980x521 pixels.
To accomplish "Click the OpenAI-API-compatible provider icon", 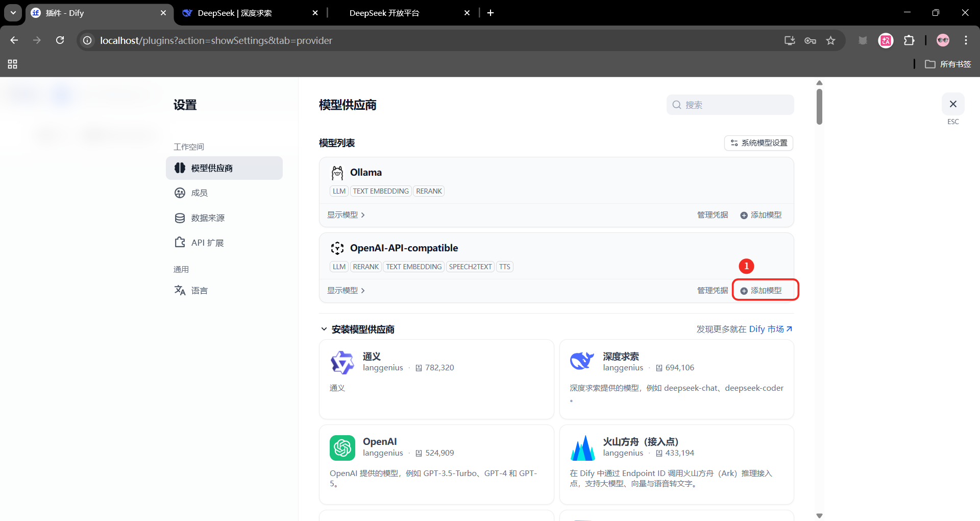I will click(x=337, y=248).
